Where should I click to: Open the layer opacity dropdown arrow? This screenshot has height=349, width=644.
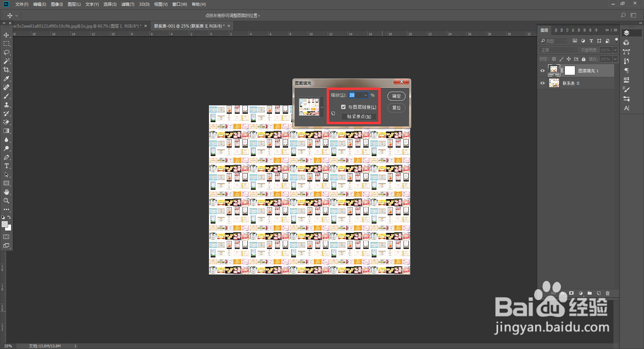click(615, 50)
